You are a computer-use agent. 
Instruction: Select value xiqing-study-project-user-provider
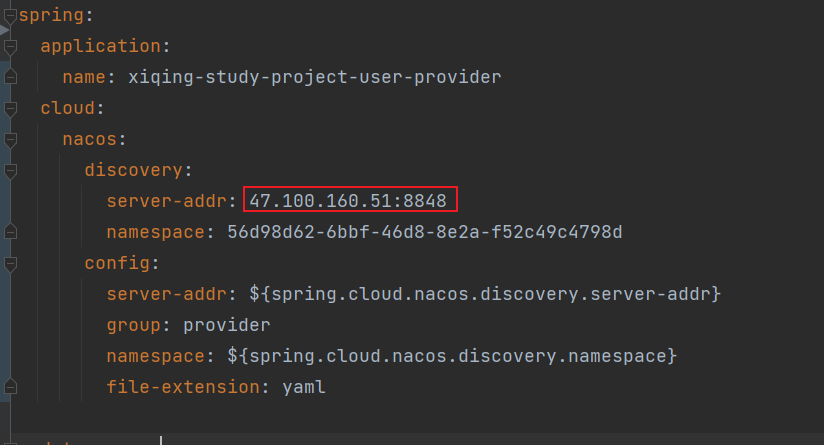315,77
